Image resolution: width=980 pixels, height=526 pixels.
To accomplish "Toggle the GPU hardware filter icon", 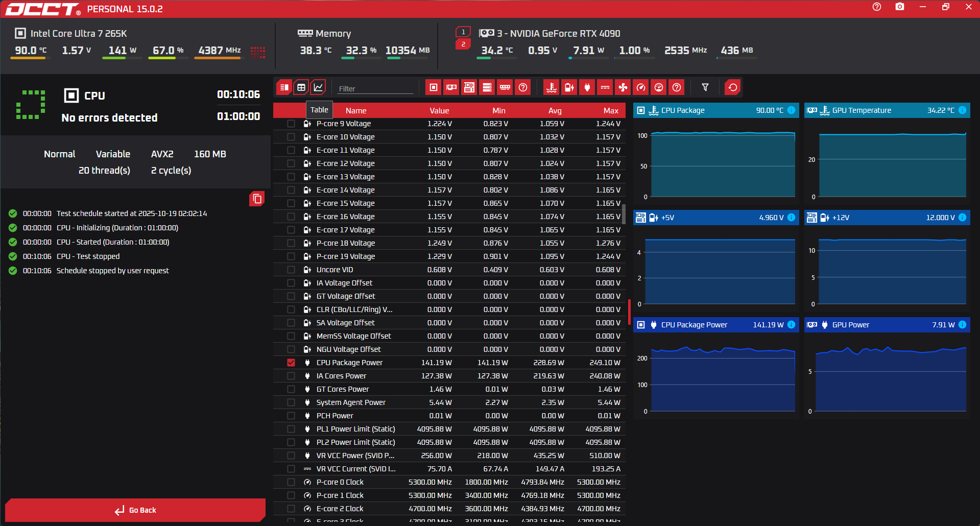I will (x=451, y=87).
